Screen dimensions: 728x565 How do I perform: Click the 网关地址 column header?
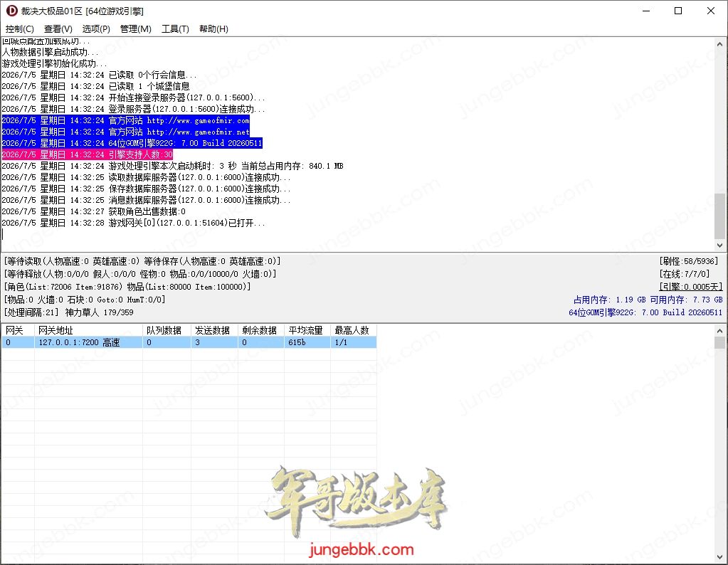coord(88,330)
